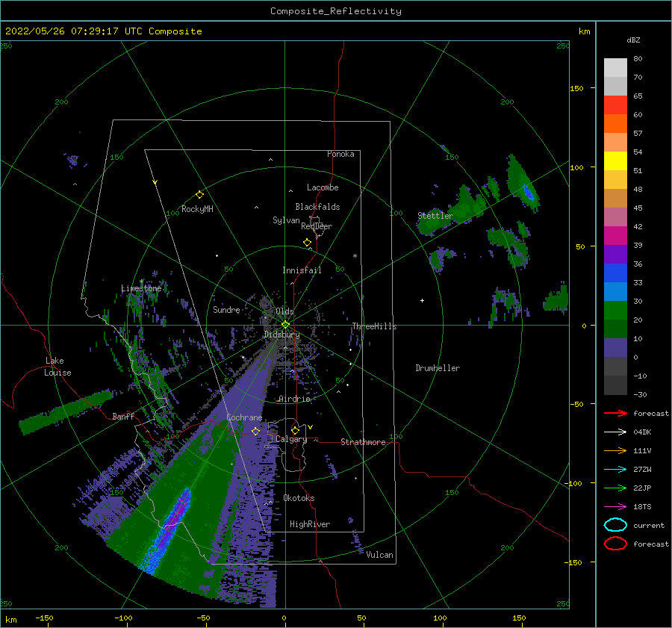
Task: Click the green swatch between 30 and 20
Action: click(615, 310)
